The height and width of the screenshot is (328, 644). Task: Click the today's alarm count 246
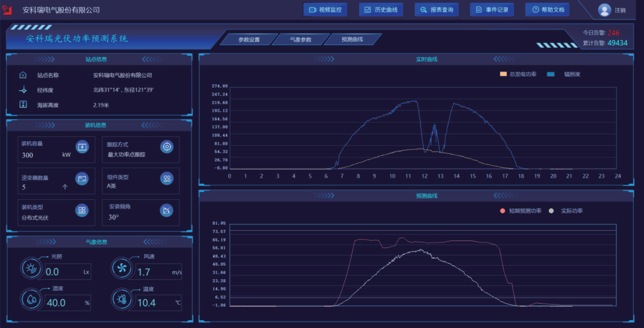(613, 33)
